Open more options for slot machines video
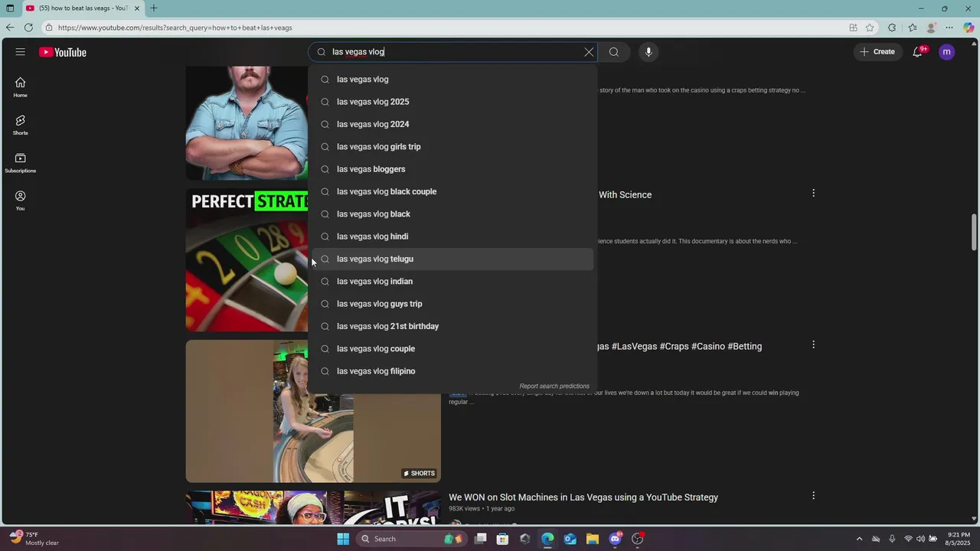Image resolution: width=980 pixels, height=551 pixels. [x=813, y=495]
